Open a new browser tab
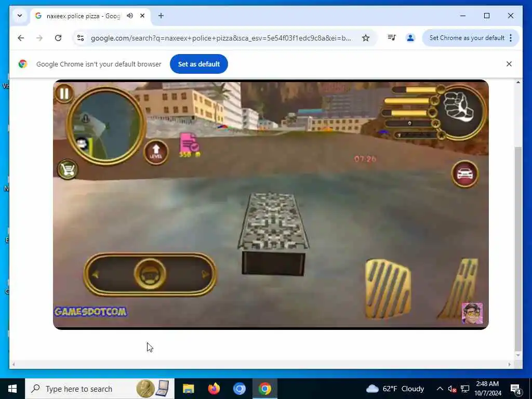532x399 pixels. pos(161,16)
